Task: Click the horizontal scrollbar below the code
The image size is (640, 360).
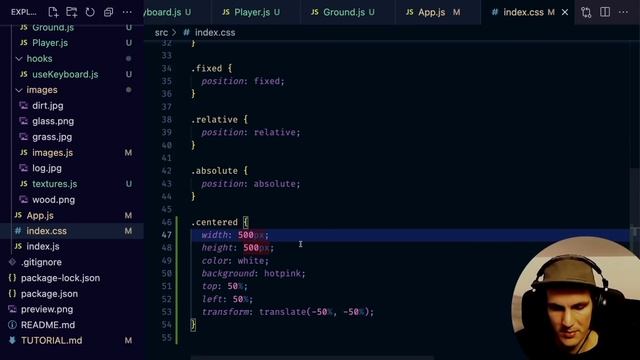Action: pos(312,358)
